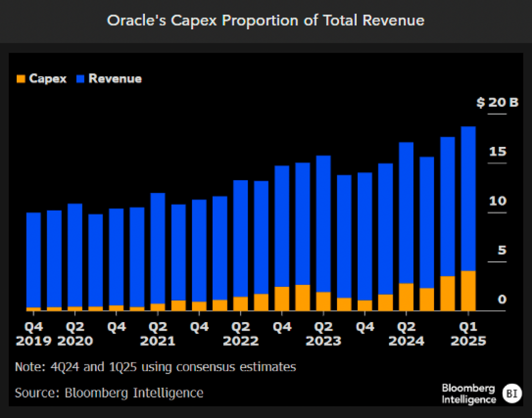The height and width of the screenshot is (418, 532).
Task: Click the Q4 2019 axis label
Action: point(33,334)
